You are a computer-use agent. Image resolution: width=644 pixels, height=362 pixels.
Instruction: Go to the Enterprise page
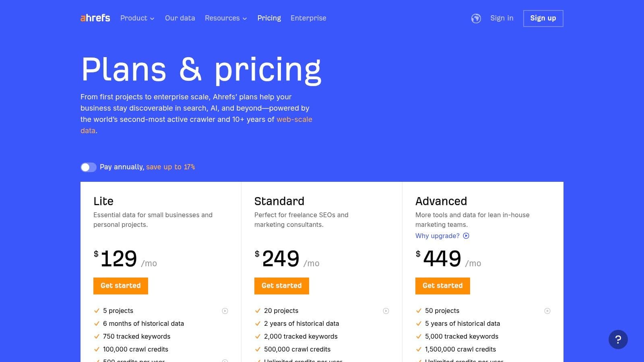click(x=308, y=18)
